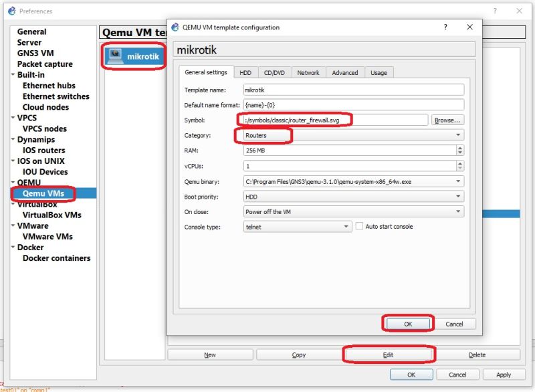
Task: Collapse the VPCS tree section
Action: tap(13, 118)
